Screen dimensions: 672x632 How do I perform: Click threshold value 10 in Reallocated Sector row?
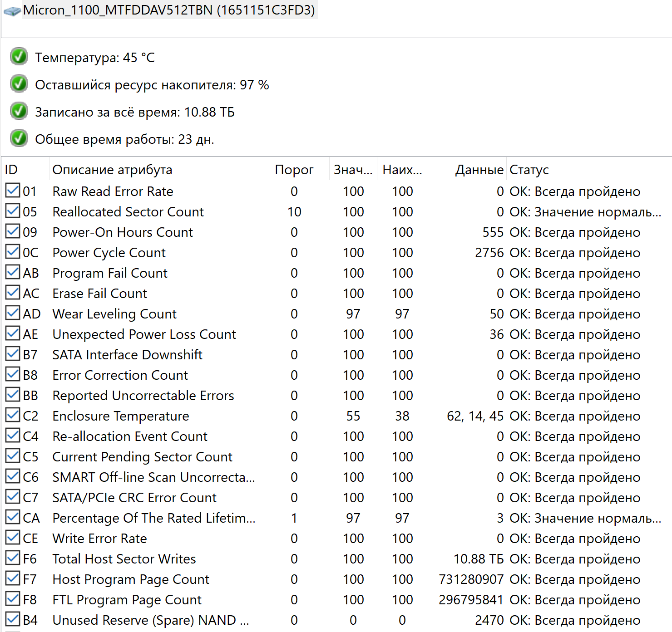pos(294,212)
